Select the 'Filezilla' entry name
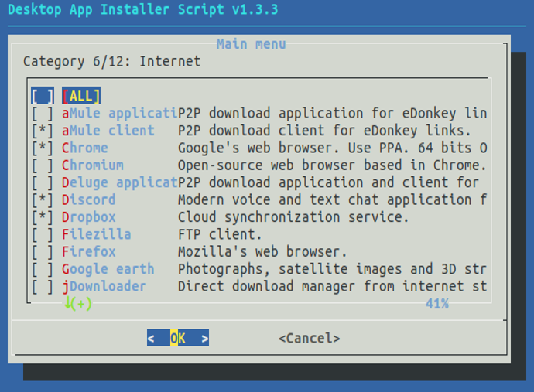The width and height of the screenshot is (534, 392). tap(97, 234)
